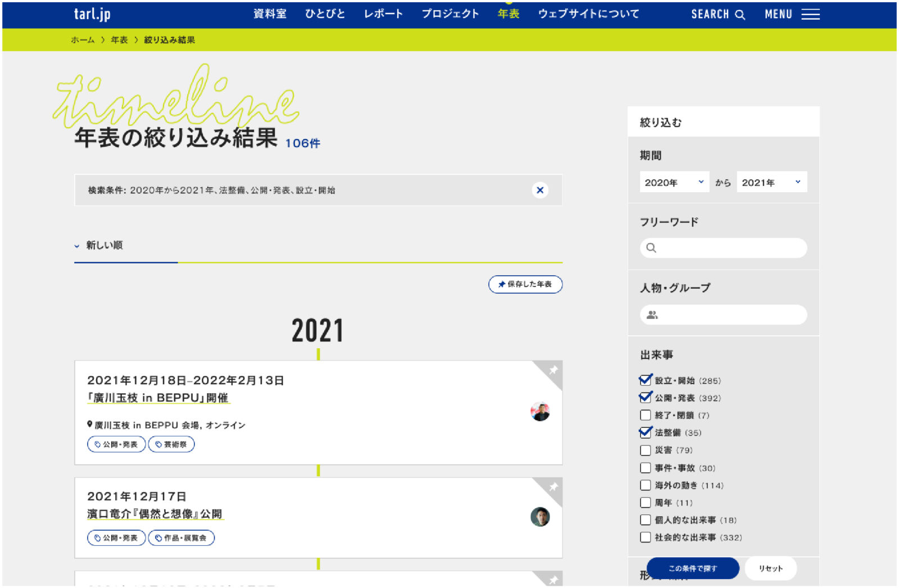Screen dimensions: 899x588
Task: Open the search magnifier in header
Action: pos(740,15)
